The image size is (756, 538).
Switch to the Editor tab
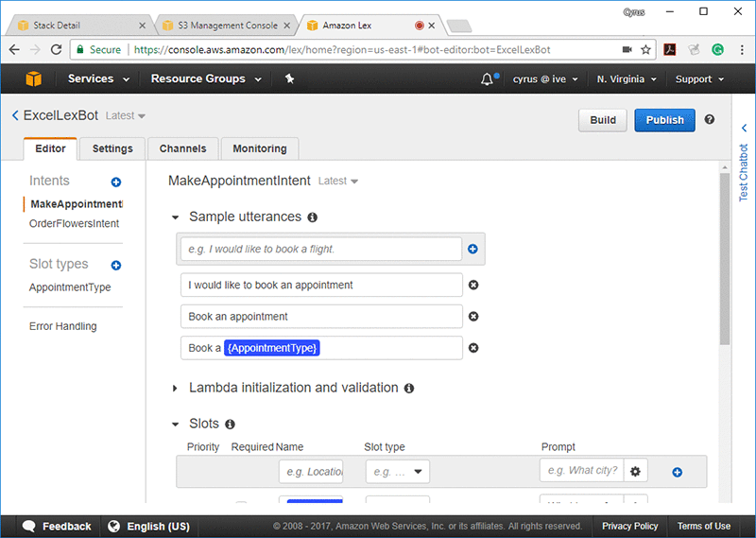coord(50,148)
